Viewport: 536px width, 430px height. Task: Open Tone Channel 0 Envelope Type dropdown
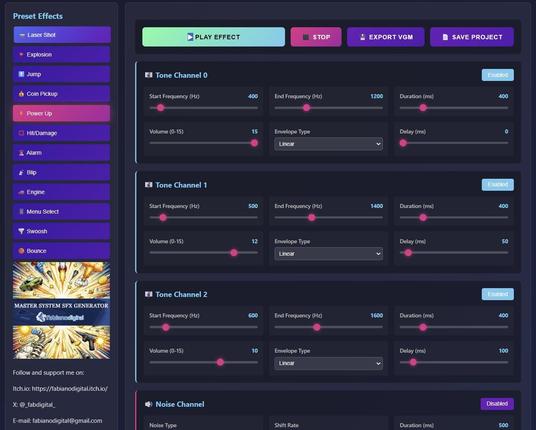pos(328,144)
